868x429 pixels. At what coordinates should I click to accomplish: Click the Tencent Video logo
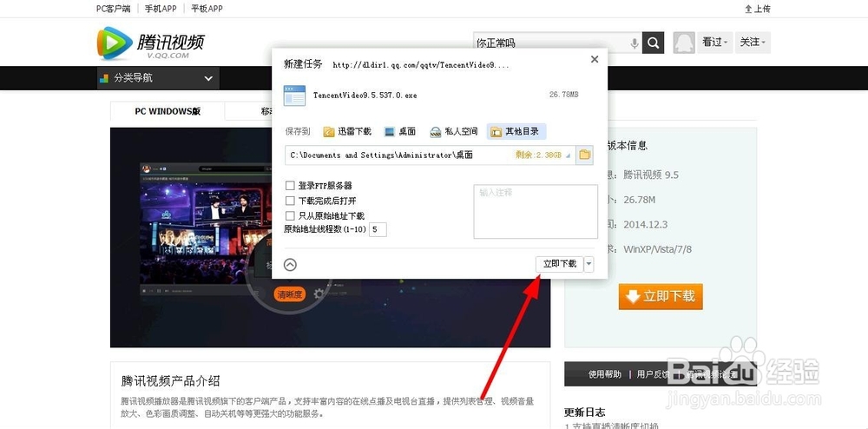[151, 43]
